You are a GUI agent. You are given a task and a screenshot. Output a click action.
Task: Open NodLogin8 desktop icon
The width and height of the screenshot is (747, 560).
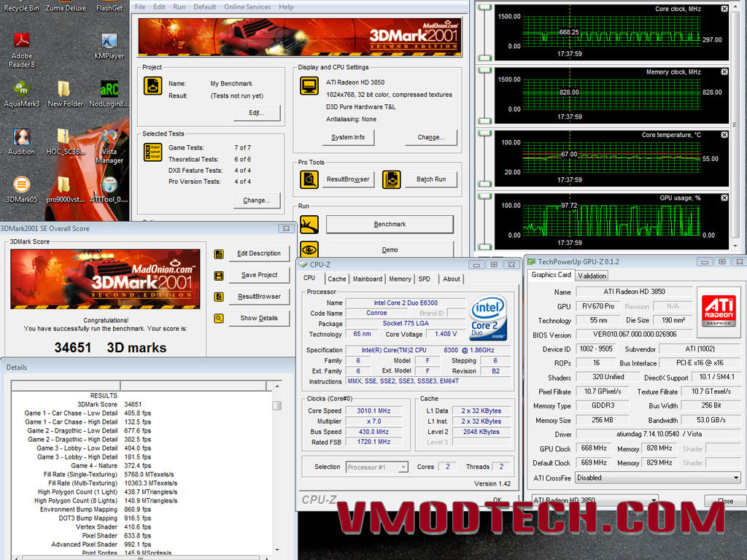pyautogui.click(x=109, y=94)
